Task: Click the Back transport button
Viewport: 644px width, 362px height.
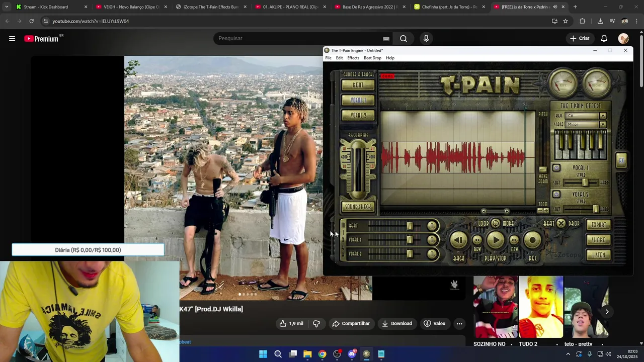Action: coord(459,240)
